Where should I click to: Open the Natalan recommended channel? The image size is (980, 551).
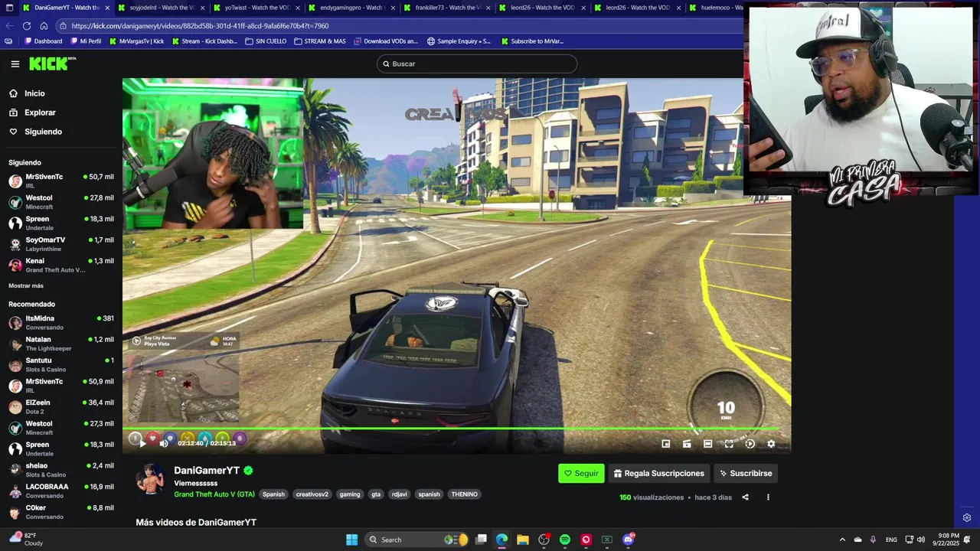[x=61, y=344]
